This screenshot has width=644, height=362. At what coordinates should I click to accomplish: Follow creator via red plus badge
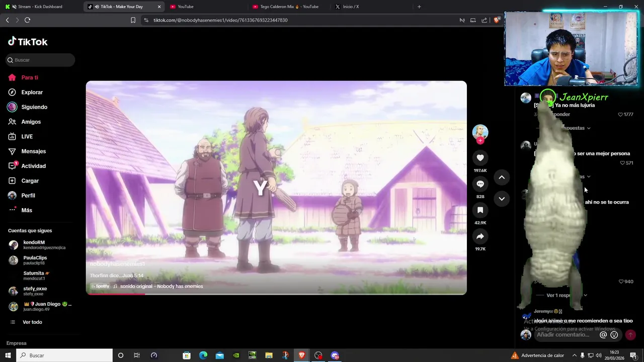(480, 141)
